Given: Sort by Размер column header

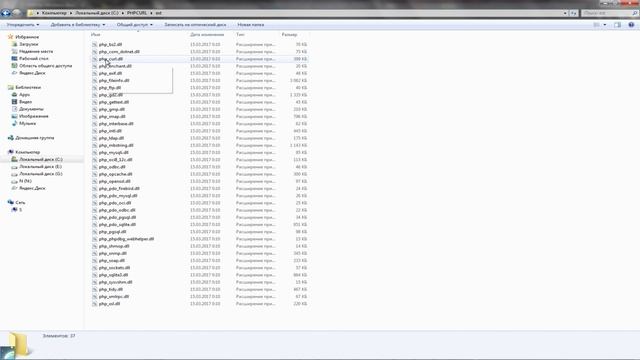Looking at the screenshot, I should click(x=289, y=35).
